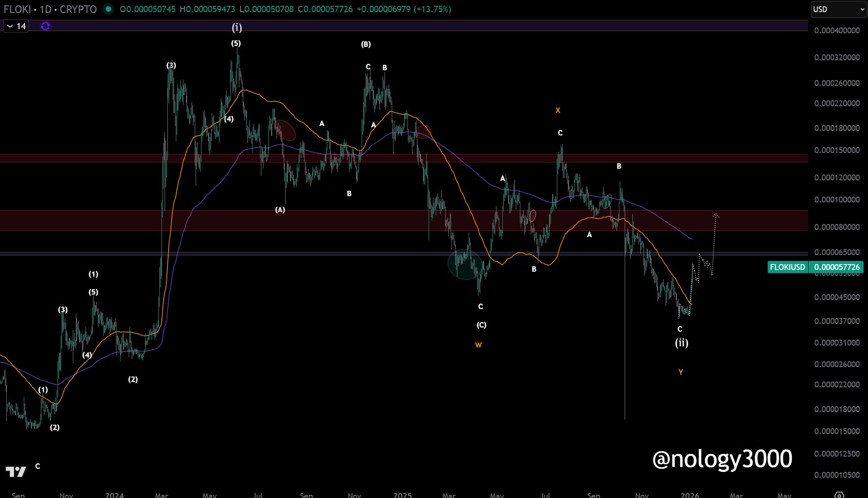
Task: Select the @nology3000 watermark text
Action: coord(722,459)
